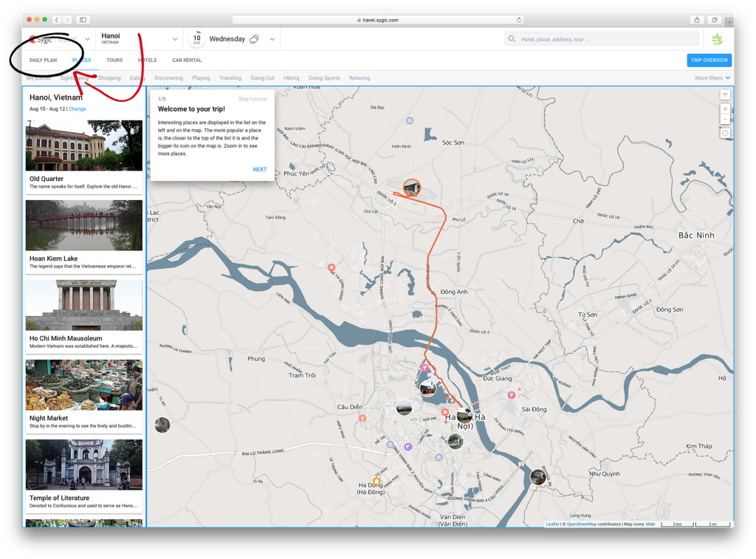Filter places by Relaxing
This screenshot has width=756, height=559.
[360, 78]
